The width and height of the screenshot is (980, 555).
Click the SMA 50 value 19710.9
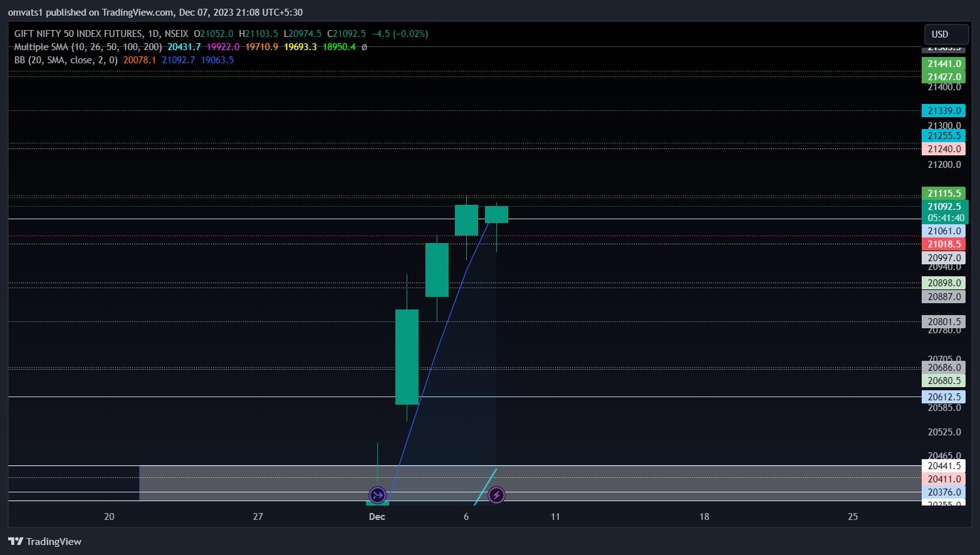262,47
